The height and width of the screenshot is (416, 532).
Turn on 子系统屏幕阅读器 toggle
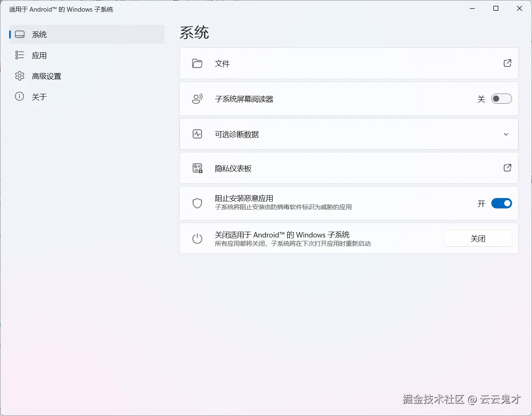pos(501,99)
